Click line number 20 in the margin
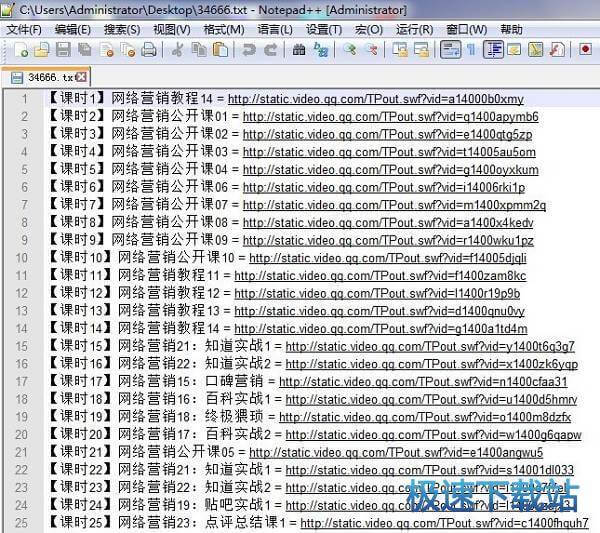600x533 pixels. (21, 434)
